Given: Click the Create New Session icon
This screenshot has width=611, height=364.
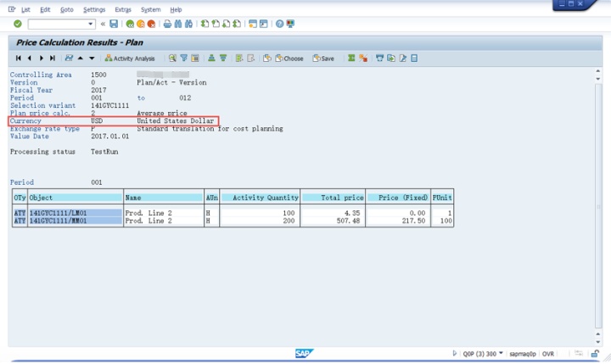Looking at the screenshot, I should click(x=253, y=24).
